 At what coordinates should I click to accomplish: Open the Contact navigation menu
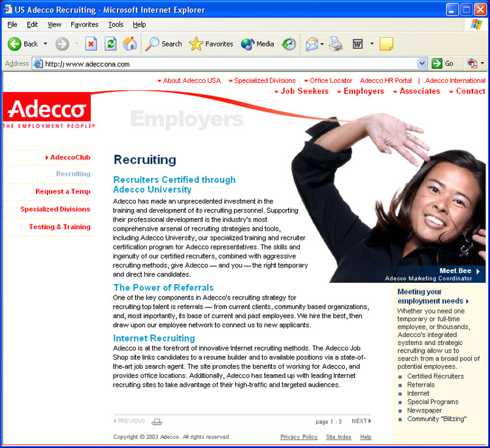pyautogui.click(x=467, y=91)
